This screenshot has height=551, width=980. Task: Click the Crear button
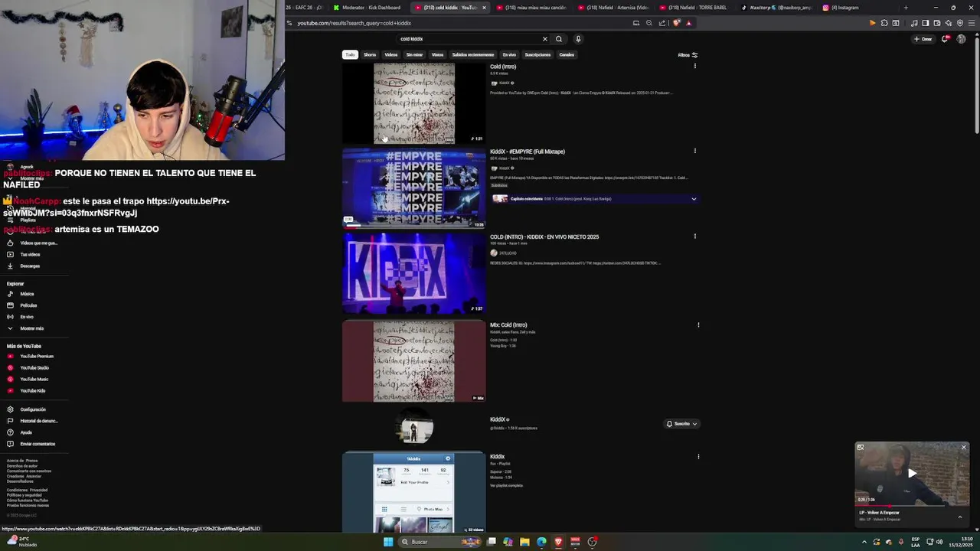(923, 39)
